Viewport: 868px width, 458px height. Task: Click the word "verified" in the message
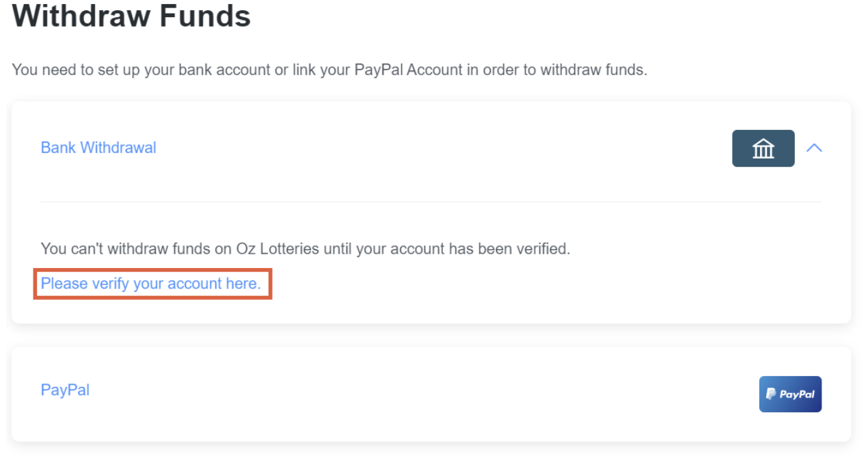(x=544, y=249)
